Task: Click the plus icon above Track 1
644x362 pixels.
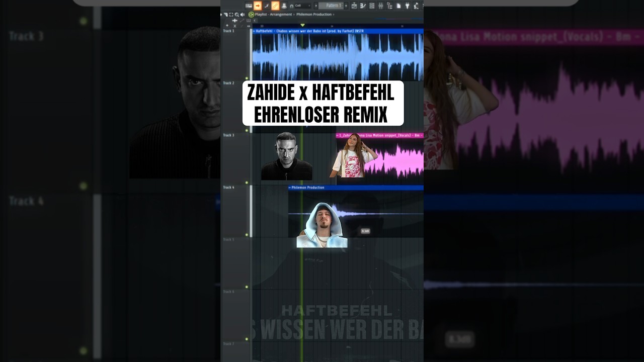Action: [x=227, y=26]
